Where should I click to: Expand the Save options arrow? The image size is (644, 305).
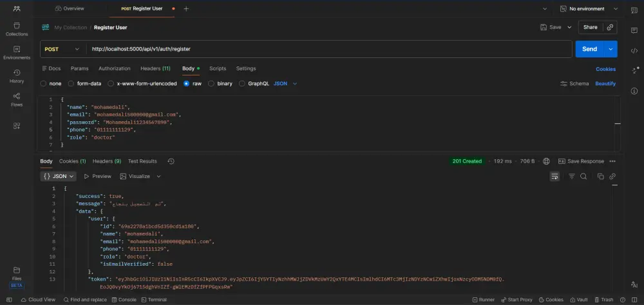pos(569,27)
